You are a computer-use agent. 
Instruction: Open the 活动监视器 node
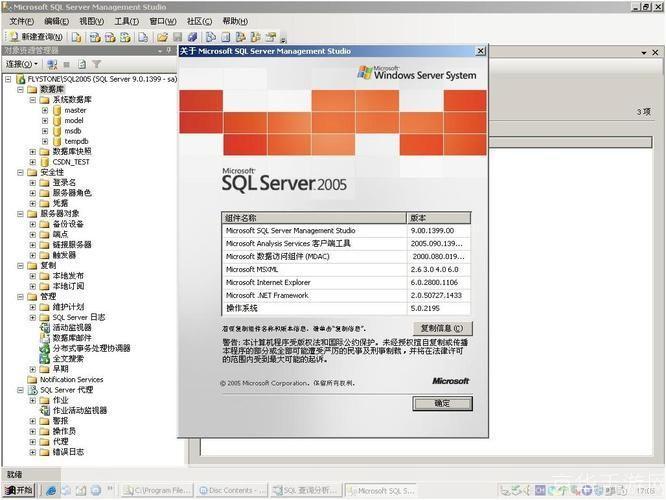click(71, 327)
